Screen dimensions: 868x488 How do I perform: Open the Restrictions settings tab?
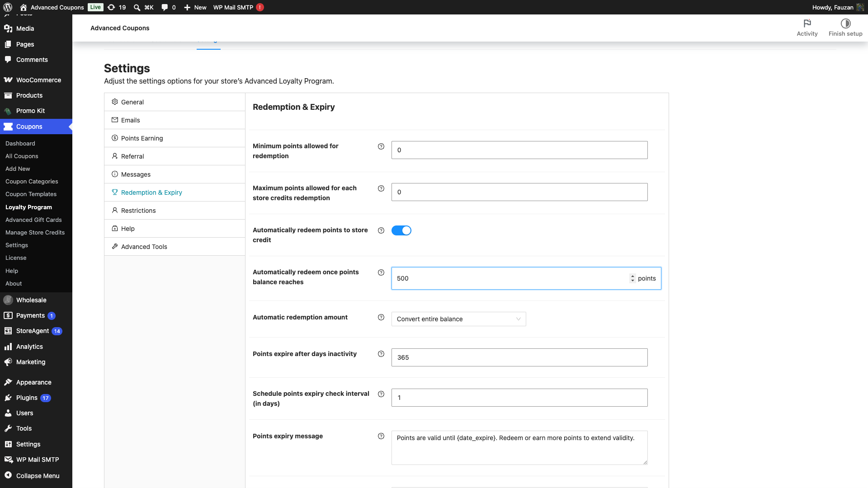pyautogui.click(x=175, y=211)
